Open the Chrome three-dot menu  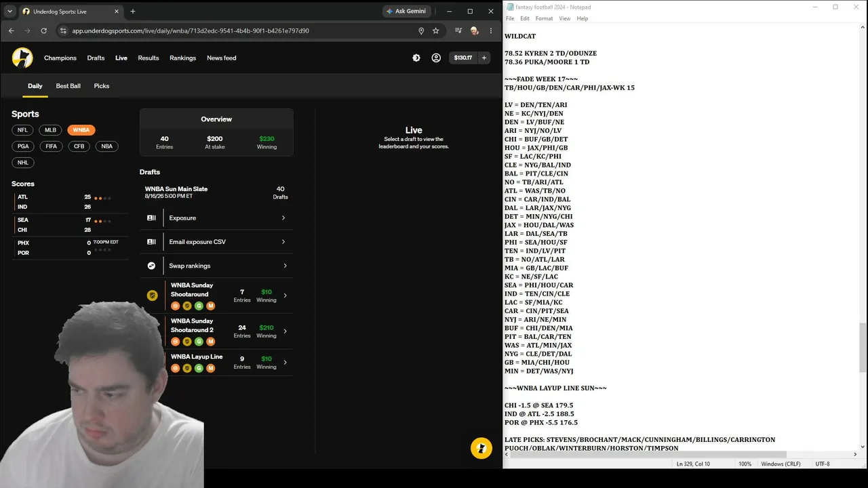point(491,30)
